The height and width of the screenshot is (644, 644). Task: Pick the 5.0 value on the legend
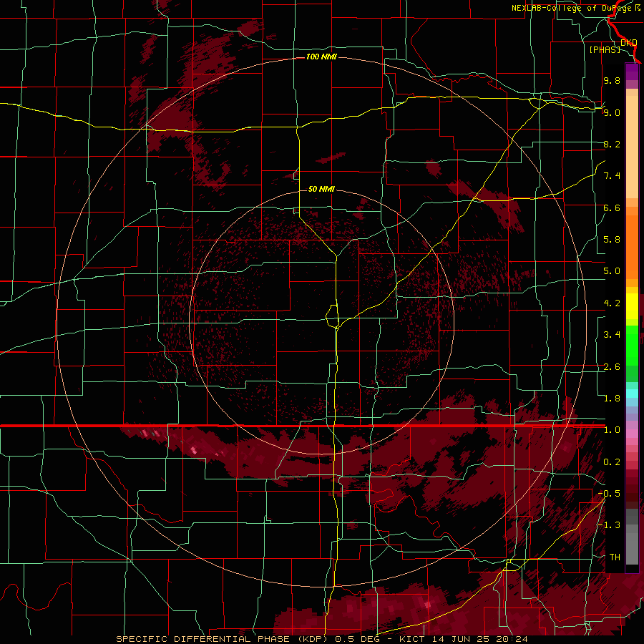(x=612, y=271)
